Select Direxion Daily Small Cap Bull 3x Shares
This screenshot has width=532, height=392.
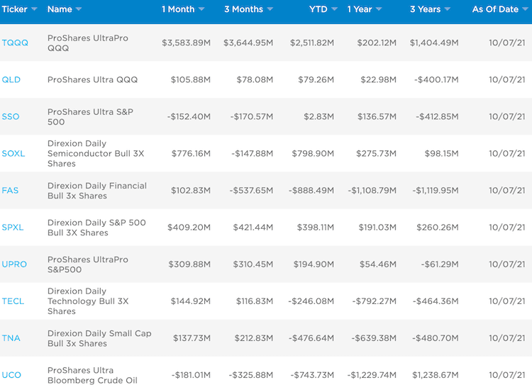point(99,338)
